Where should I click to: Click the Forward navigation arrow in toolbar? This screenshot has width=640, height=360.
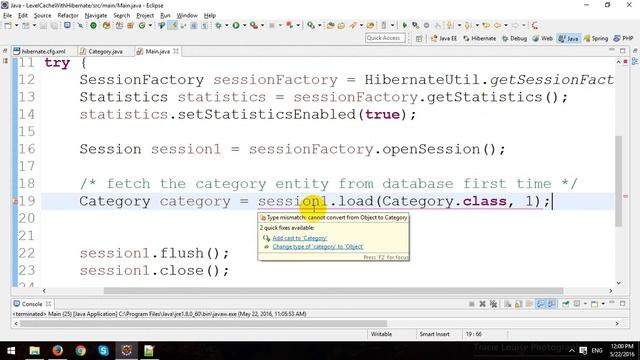tap(516, 25)
